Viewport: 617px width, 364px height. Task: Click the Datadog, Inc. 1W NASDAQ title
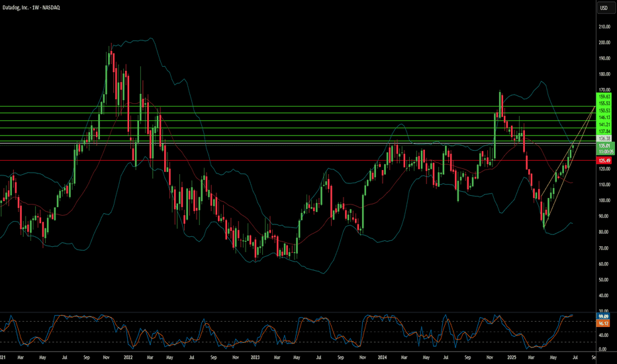click(x=31, y=7)
